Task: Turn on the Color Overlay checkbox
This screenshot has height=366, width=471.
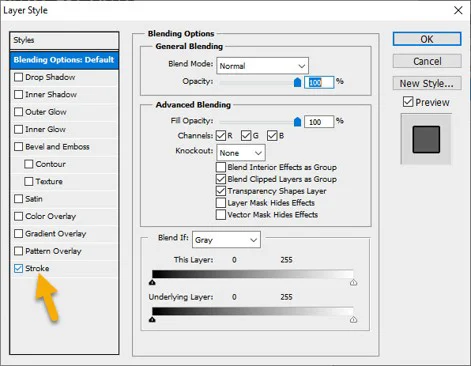Action: pyautogui.click(x=18, y=216)
